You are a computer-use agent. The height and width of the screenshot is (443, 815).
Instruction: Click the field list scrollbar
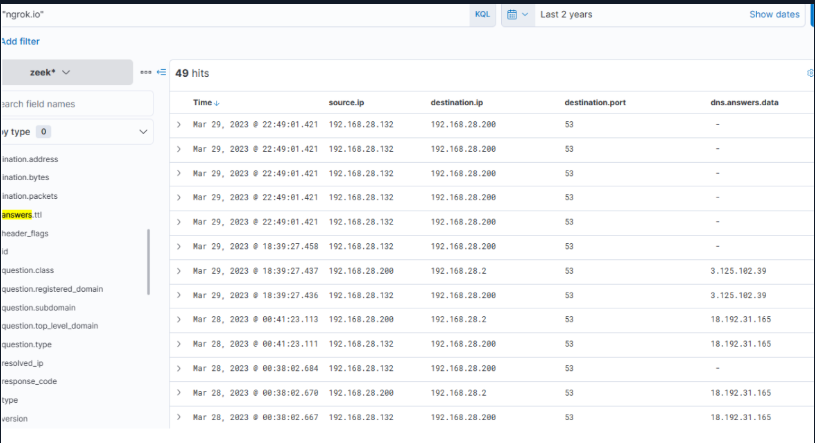[x=149, y=262]
